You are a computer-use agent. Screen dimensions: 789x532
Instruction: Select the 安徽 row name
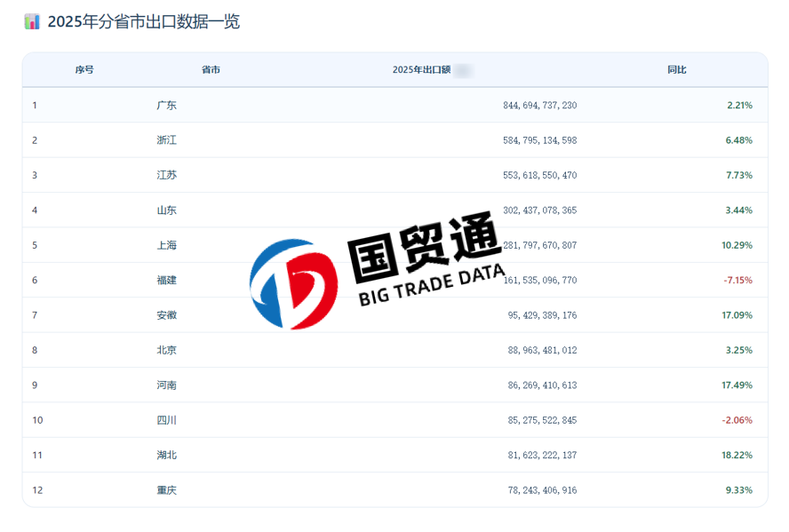point(166,315)
